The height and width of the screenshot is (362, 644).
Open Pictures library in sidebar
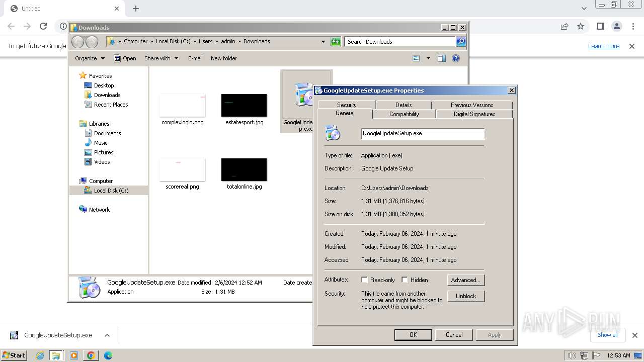click(x=104, y=152)
